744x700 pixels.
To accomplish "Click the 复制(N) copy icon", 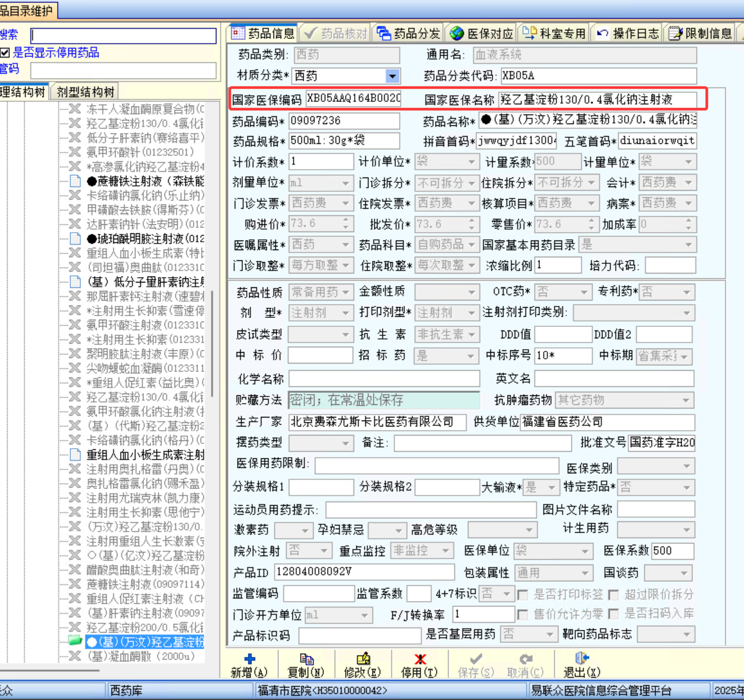I will coord(306,659).
